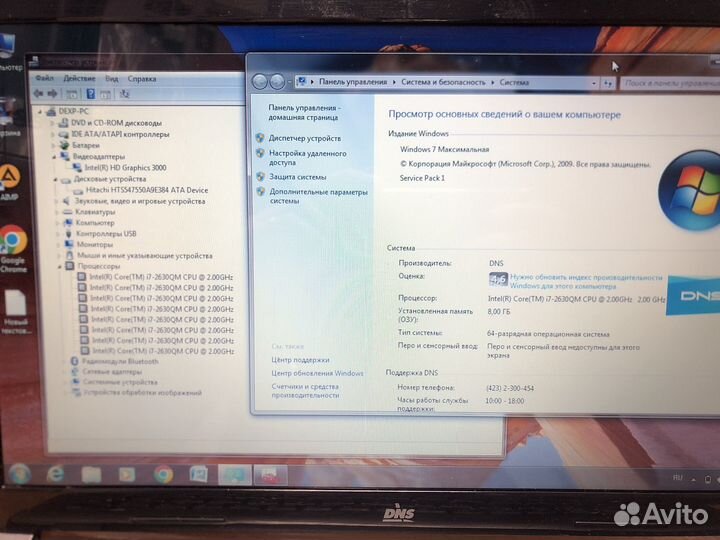Image resolution: width=720 pixels, height=540 pixels.
Task: Expand DVD и CD-ROM дисководы node
Action: click(x=52, y=124)
